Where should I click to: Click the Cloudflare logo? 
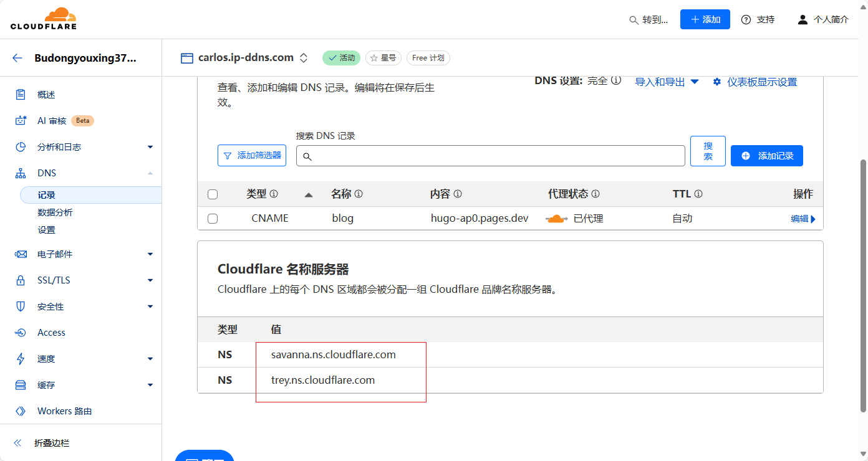click(44, 19)
